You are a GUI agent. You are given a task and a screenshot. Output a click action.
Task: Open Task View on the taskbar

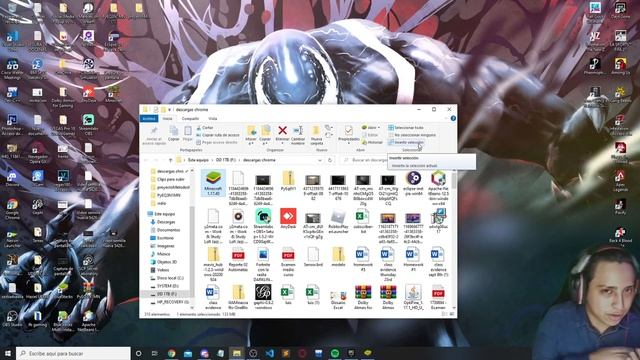pyautogui.click(x=155, y=353)
